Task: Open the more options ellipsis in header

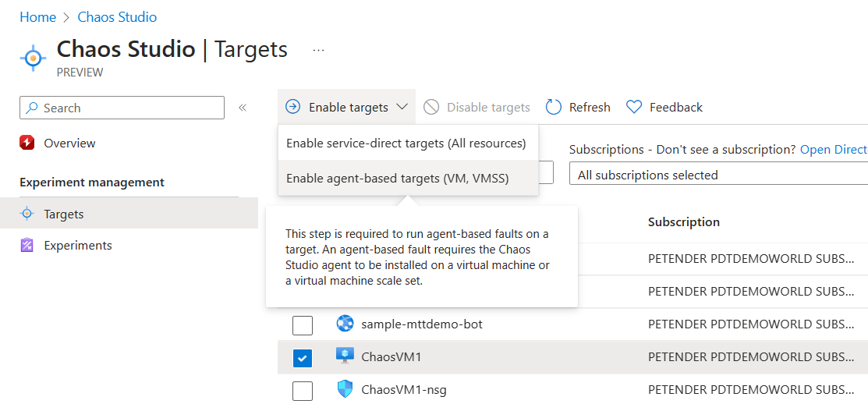Action: [x=318, y=50]
